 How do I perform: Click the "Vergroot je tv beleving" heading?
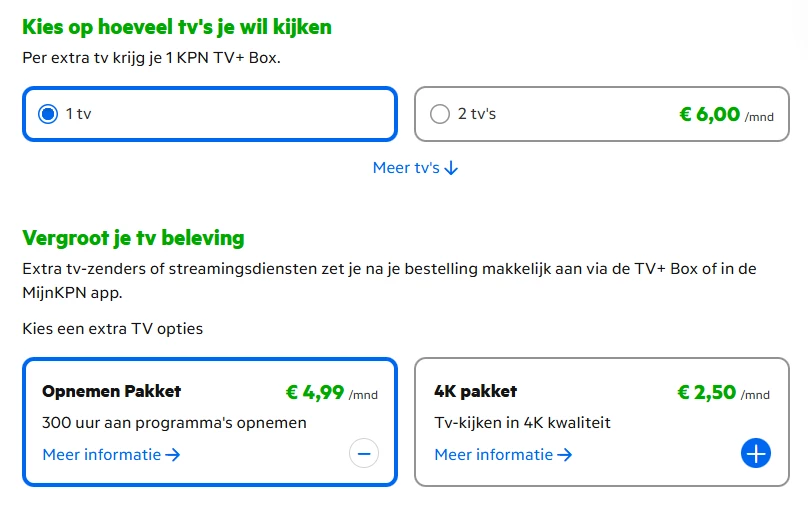click(133, 238)
